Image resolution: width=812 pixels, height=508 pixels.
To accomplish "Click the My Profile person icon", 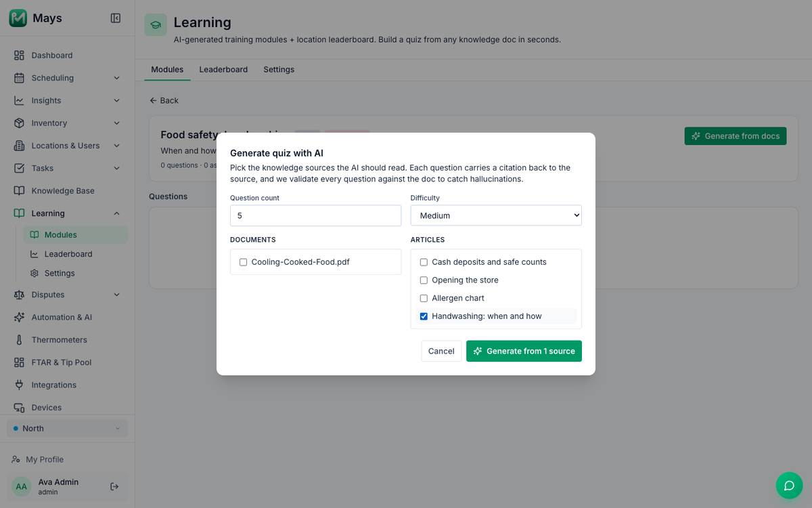I will point(16,459).
